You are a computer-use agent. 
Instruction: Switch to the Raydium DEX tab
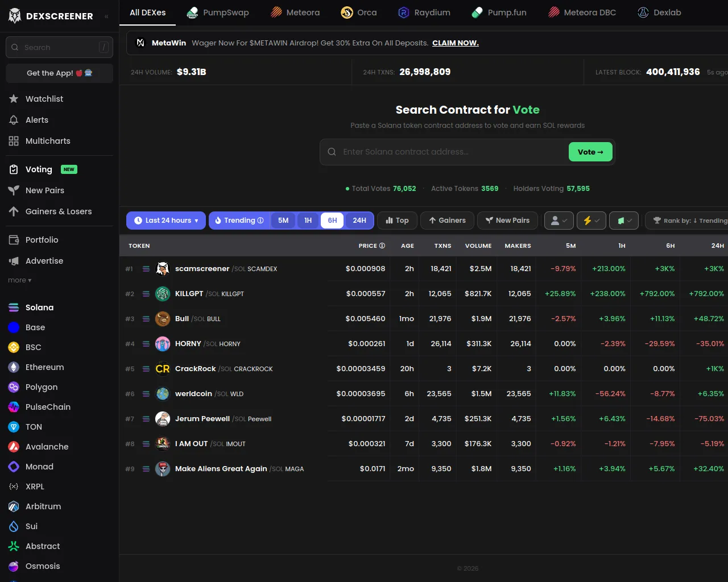click(424, 13)
